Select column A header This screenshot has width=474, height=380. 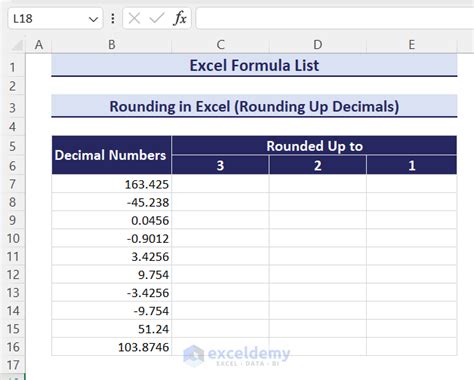pos(39,45)
